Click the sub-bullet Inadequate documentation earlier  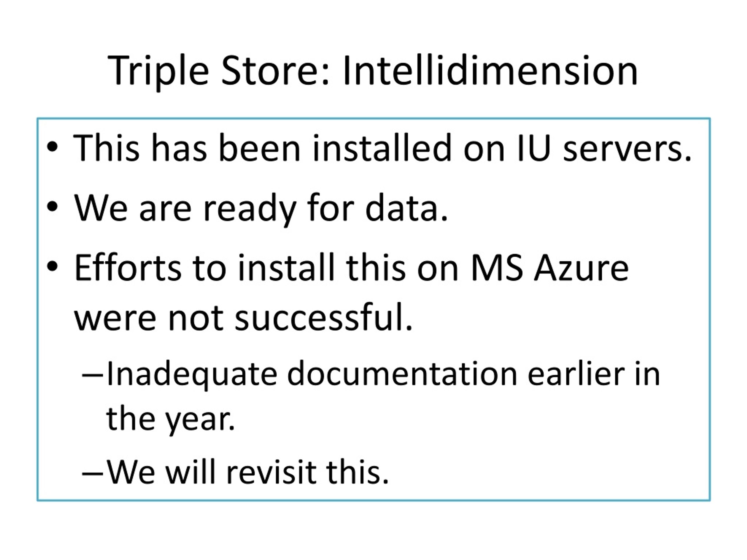tap(383, 374)
